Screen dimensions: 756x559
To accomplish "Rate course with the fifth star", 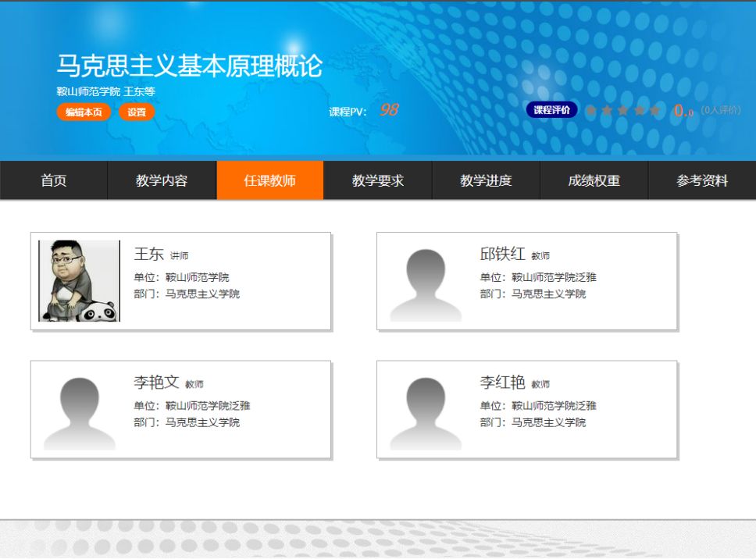I will (x=654, y=111).
